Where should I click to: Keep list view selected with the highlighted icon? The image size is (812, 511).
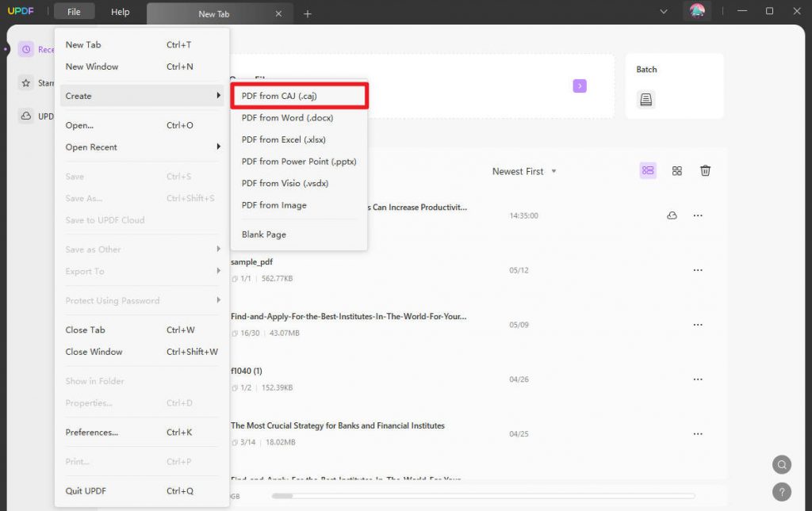tap(648, 170)
